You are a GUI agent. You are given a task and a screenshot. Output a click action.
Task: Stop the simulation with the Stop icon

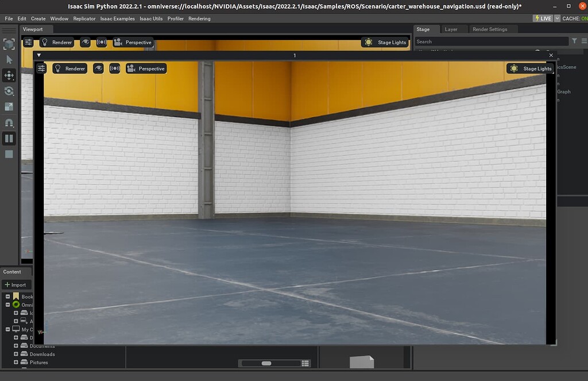click(8, 153)
